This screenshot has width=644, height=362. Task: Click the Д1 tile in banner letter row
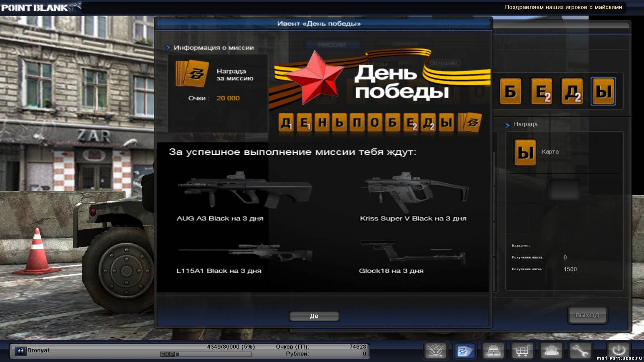287,122
